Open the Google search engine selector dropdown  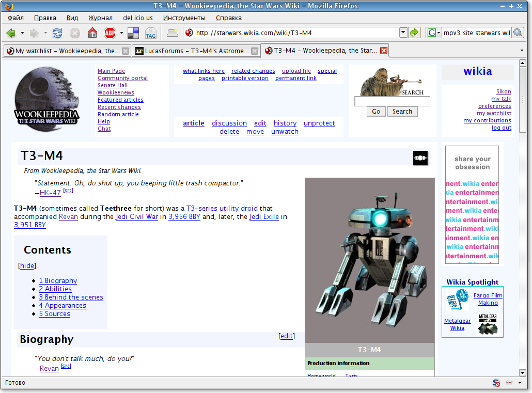point(434,33)
